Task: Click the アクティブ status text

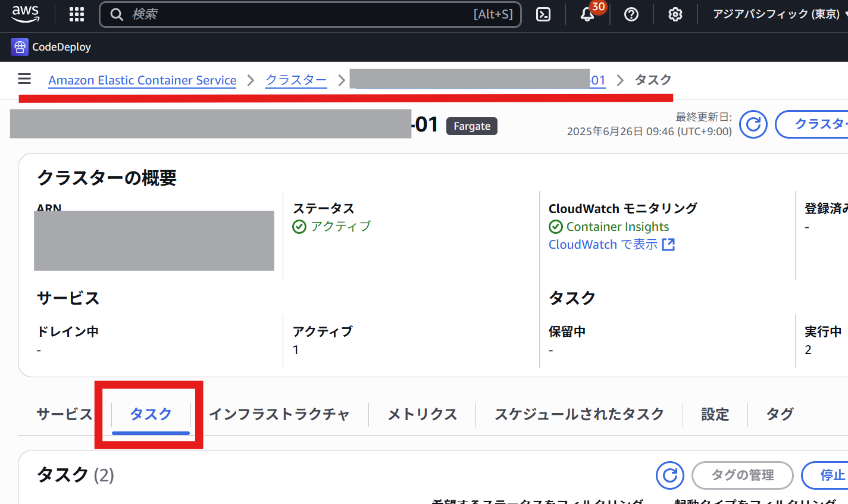Action: click(340, 226)
